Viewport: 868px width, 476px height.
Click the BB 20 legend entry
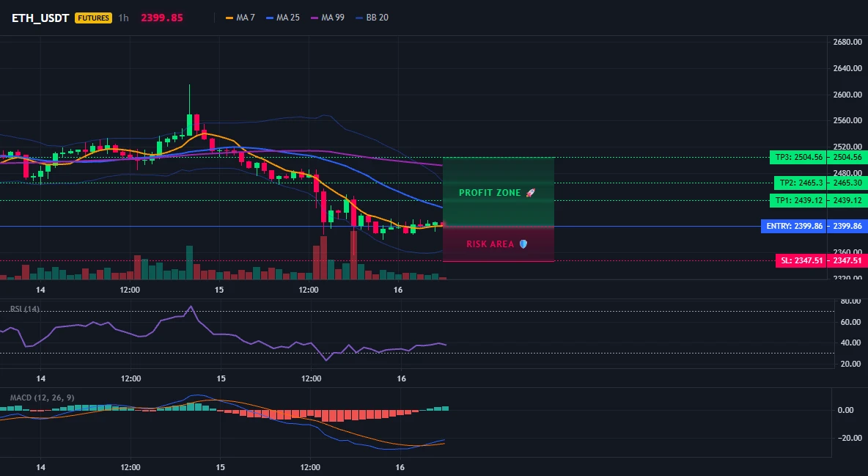372,18
